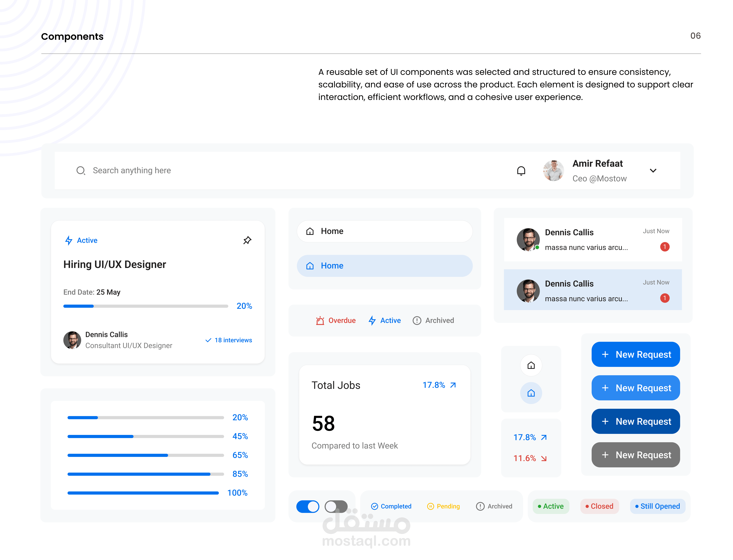This screenshot has height=560, width=733.
Task: Click the notification bell icon
Action: pos(521,171)
